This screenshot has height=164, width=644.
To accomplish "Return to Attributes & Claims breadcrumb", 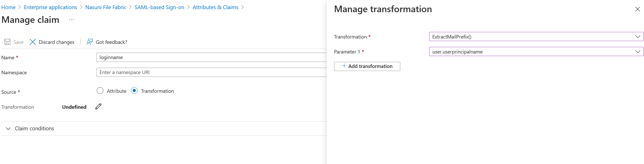I will click(215, 7).
